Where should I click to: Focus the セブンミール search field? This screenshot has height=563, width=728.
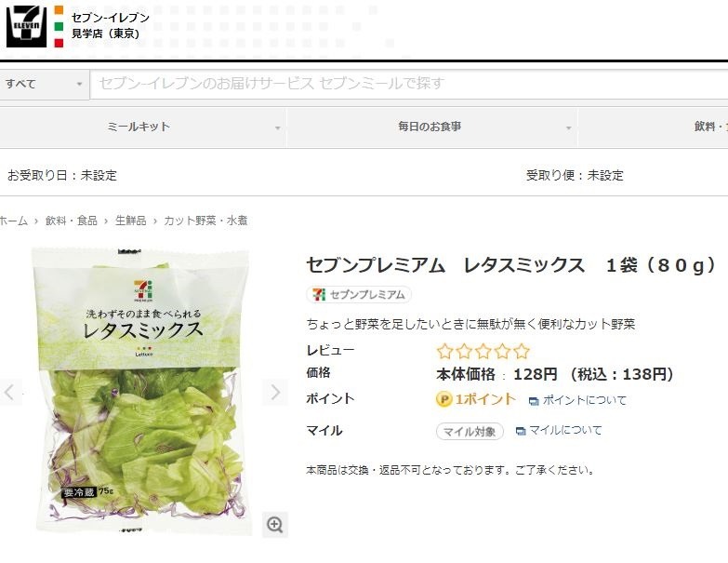point(408,84)
